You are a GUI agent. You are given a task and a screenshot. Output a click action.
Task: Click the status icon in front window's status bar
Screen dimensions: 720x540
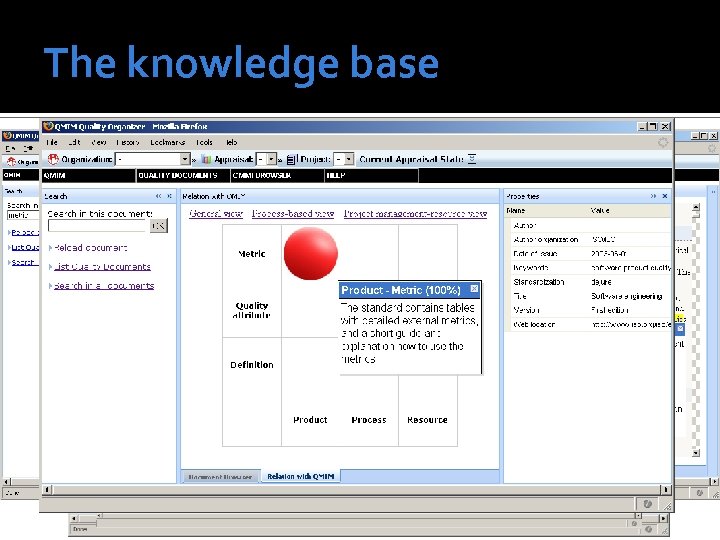647,504
